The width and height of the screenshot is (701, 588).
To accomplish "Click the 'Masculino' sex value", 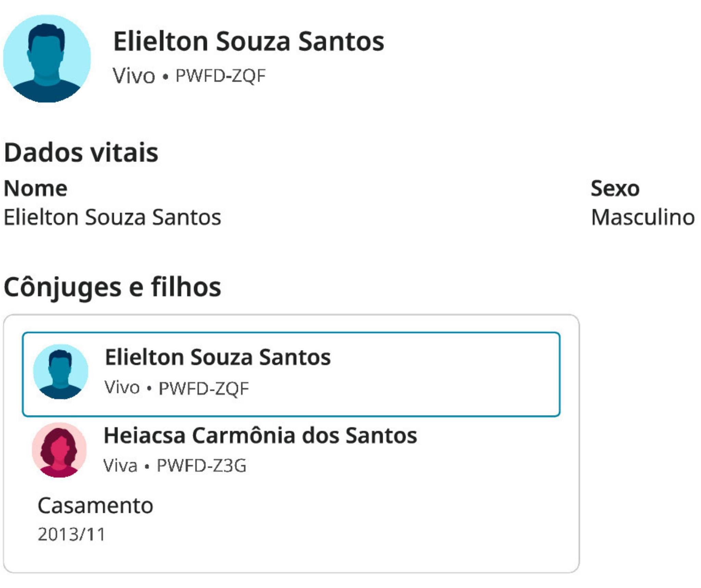I will click(643, 217).
